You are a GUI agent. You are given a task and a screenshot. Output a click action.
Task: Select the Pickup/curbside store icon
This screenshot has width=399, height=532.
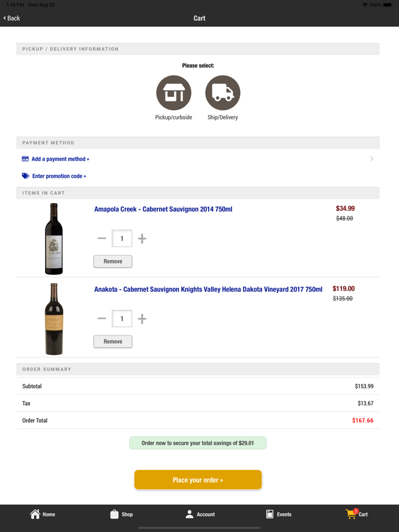[x=173, y=93]
